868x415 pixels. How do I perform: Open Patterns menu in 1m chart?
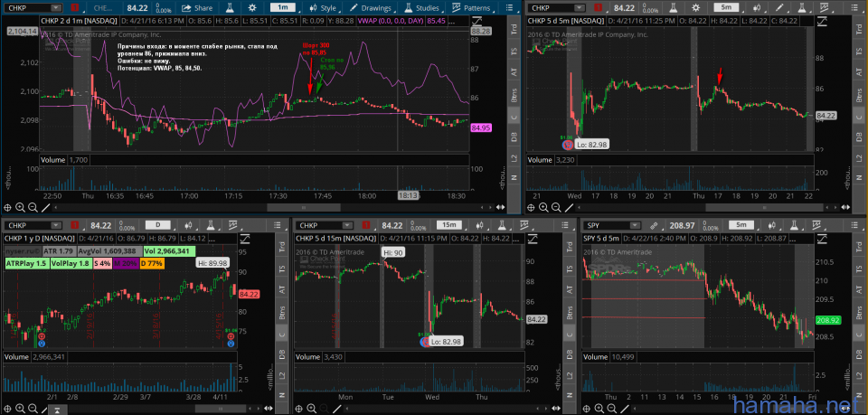point(472,8)
